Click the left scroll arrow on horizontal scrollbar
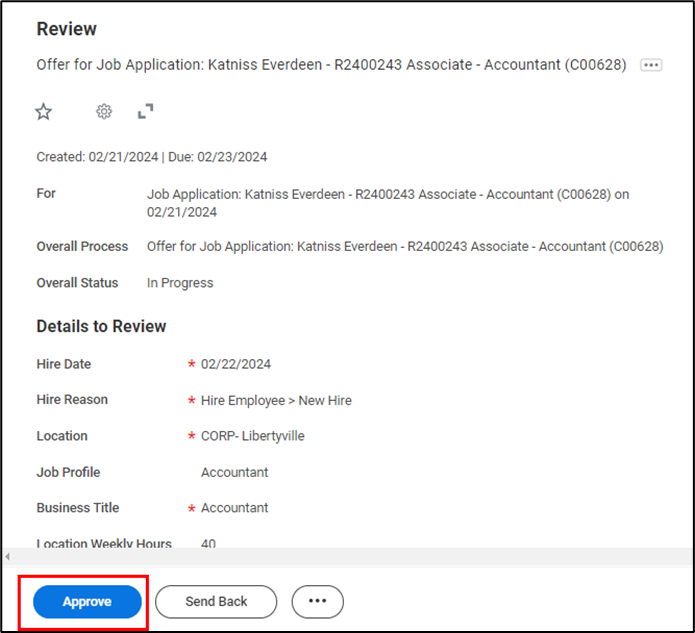Image resolution: width=695 pixels, height=633 pixels. point(8,556)
